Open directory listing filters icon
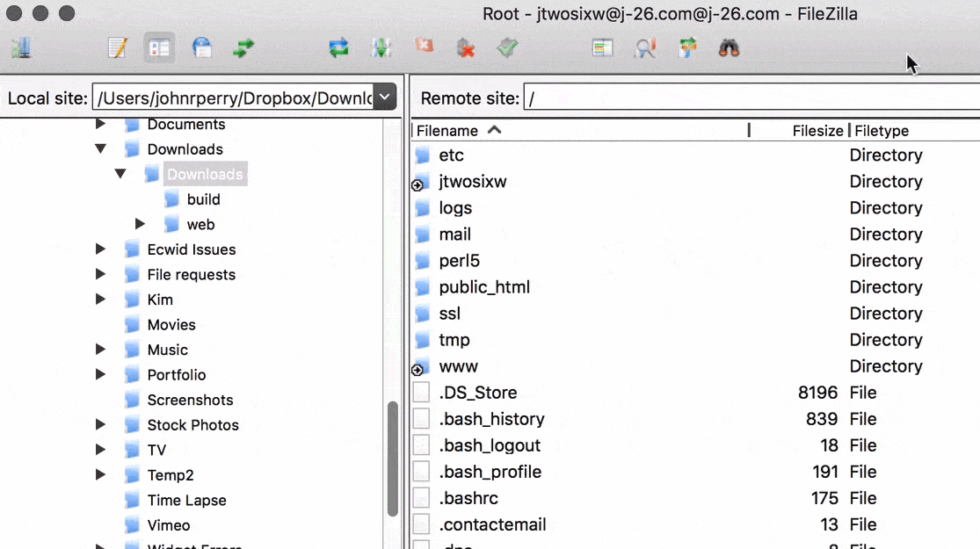This screenshot has height=549, width=980. (602, 47)
